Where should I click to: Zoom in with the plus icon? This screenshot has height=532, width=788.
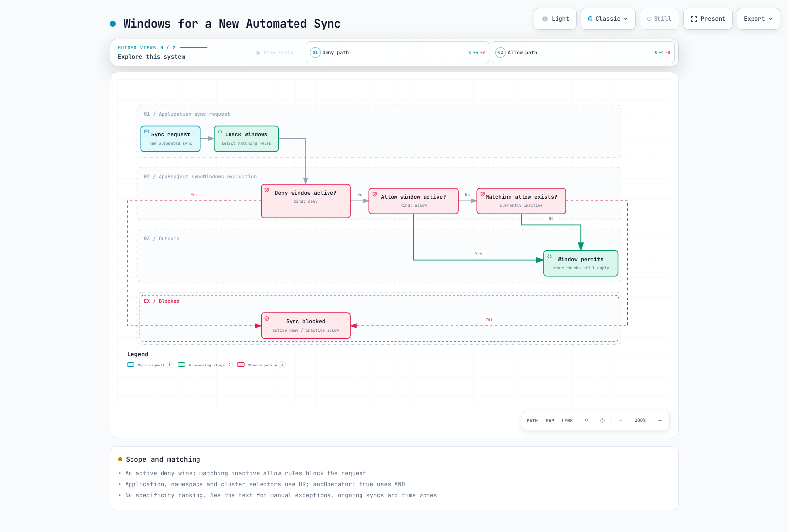pos(660,421)
